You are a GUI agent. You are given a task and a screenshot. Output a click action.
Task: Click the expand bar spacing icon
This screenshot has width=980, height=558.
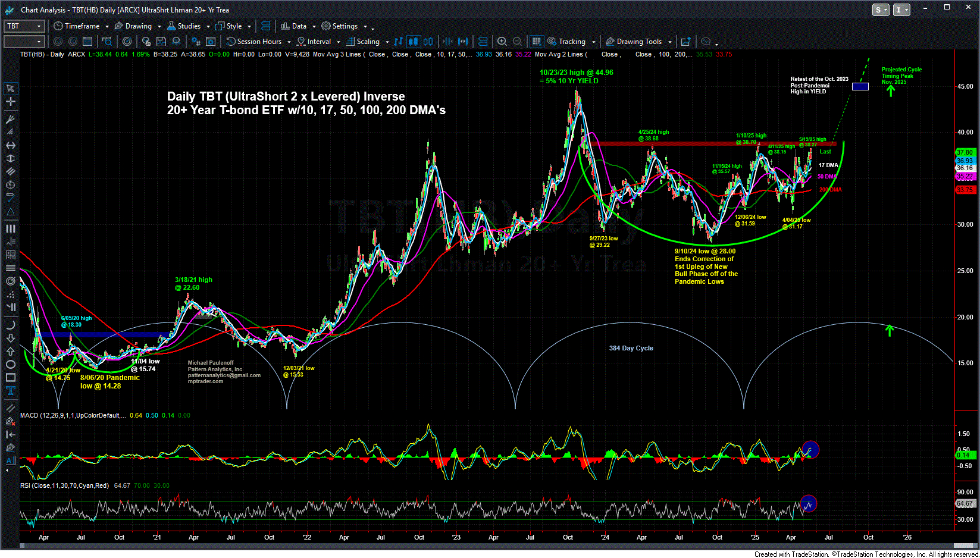463,42
